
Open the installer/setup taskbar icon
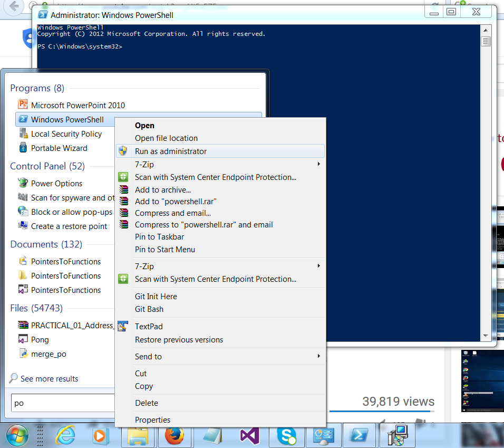tap(398, 435)
